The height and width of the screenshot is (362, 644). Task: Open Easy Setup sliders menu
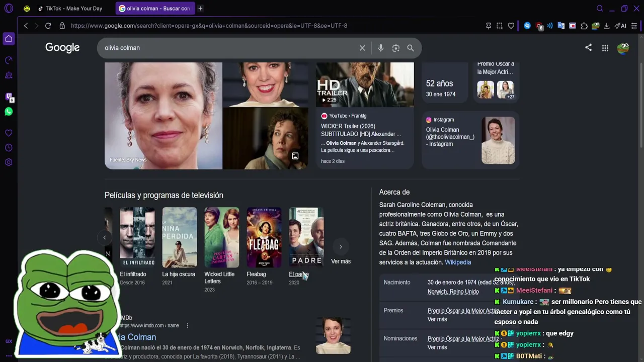click(x=634, y=26)
